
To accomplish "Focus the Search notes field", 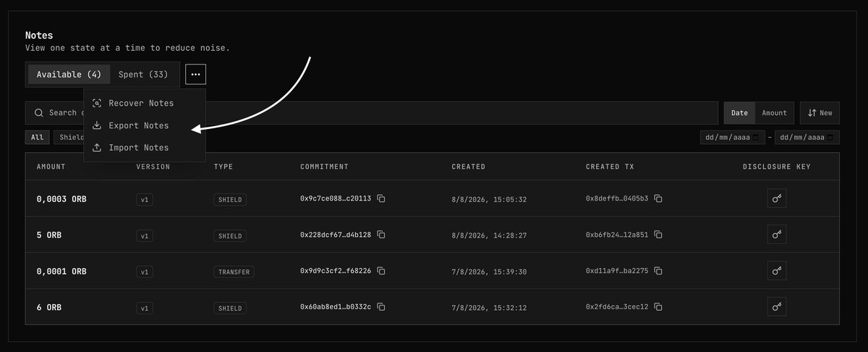I will (x=372, y=113).
